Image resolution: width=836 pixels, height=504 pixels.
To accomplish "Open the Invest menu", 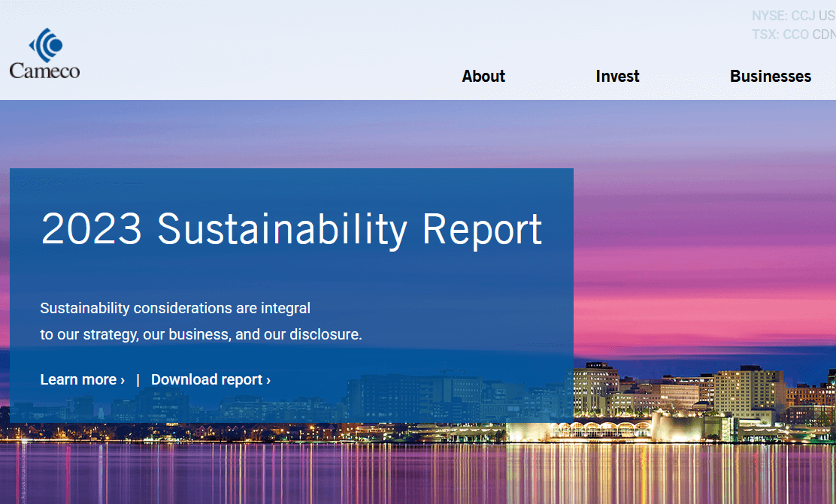I will coord(617,76).
